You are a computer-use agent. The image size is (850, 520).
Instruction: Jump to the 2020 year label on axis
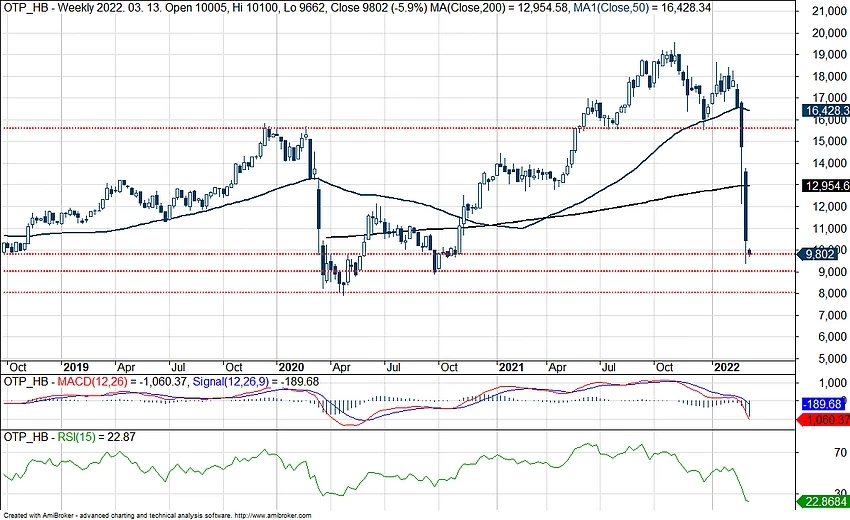click(292, 367)
